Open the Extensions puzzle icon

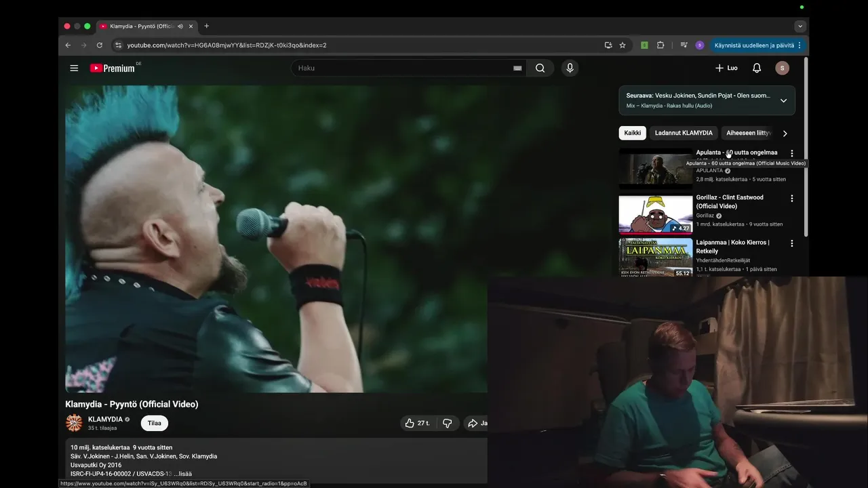[660, 45]
